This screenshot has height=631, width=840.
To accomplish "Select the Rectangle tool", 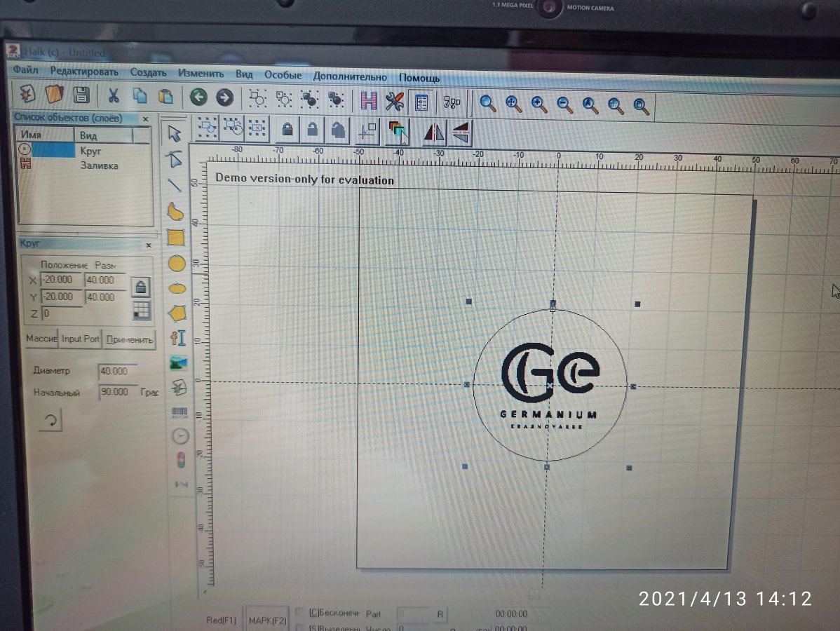I will 176,237.
